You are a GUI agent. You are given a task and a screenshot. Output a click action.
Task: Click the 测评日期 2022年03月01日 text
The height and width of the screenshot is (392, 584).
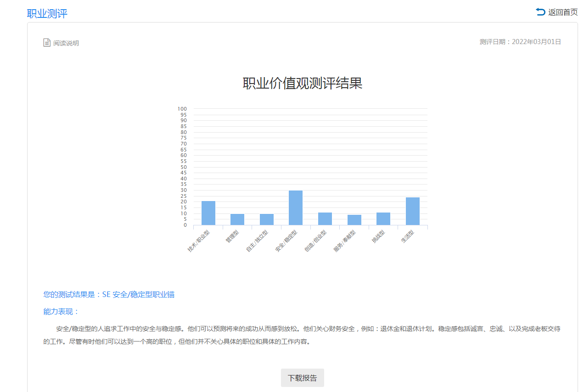pyautogui.click(x=520, y=42)
